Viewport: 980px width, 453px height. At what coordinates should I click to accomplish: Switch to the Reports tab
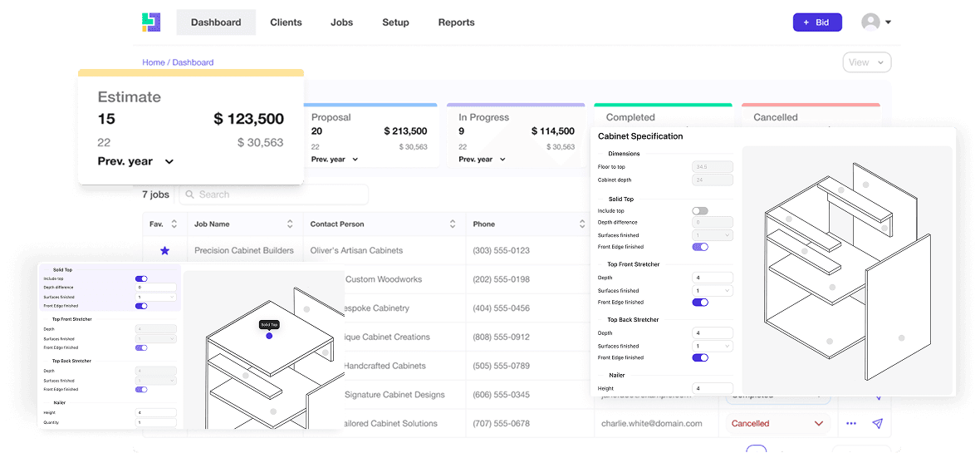point(456,22)
